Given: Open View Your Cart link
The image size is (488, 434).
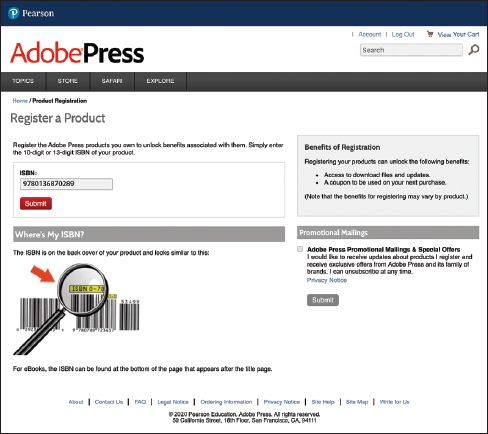Looking at the screenshot, I should (x=458, y=34).
